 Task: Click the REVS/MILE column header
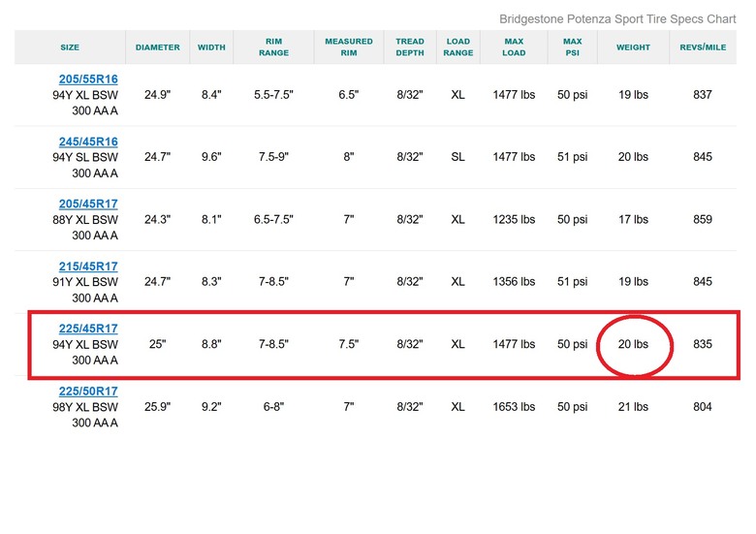[x=703, y=47]
